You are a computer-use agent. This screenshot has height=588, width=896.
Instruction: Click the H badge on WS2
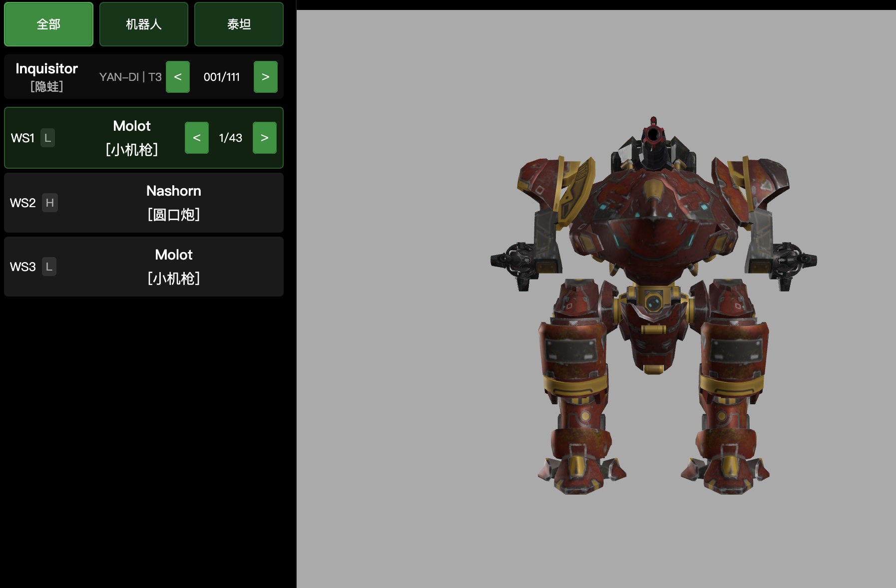pos(50,203)
